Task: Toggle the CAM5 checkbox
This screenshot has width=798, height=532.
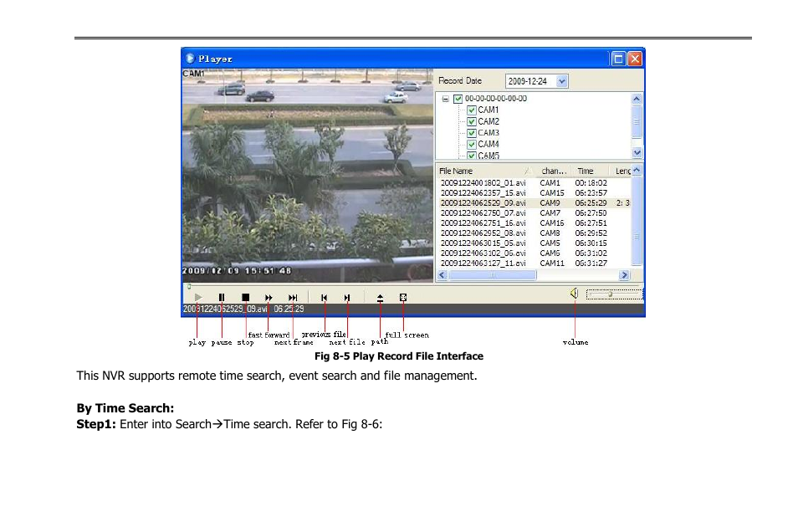Action: click(471, 156)
